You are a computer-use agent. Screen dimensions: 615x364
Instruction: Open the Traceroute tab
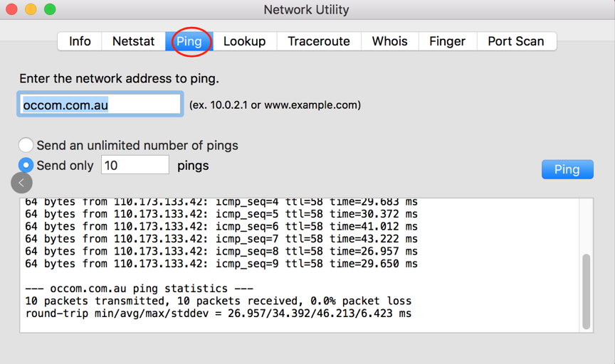[319, 41]
